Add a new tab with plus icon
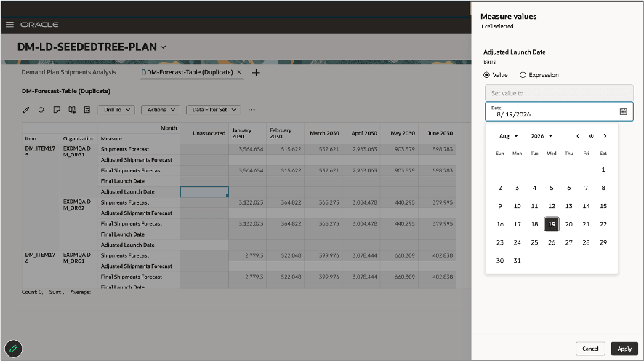Image resolution: width=644 pixels, height=361 pixels. [x=256, y=73]
